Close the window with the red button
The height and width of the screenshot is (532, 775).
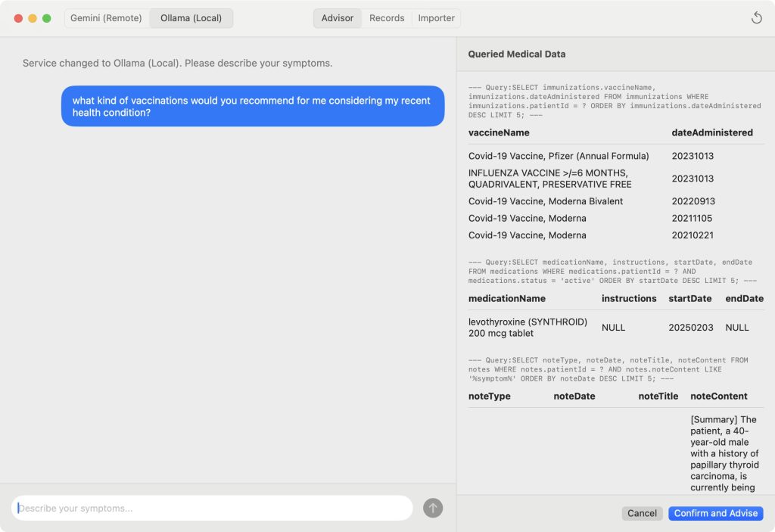click(x=19, y=18)
